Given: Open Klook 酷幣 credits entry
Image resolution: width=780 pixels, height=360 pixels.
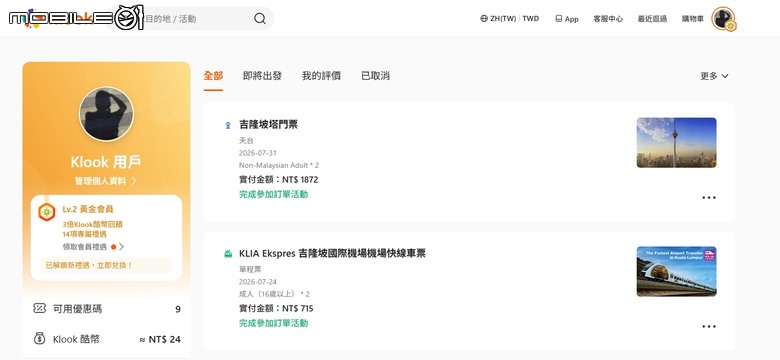Looking at the screenshot, I should click(x=106, y=339).
